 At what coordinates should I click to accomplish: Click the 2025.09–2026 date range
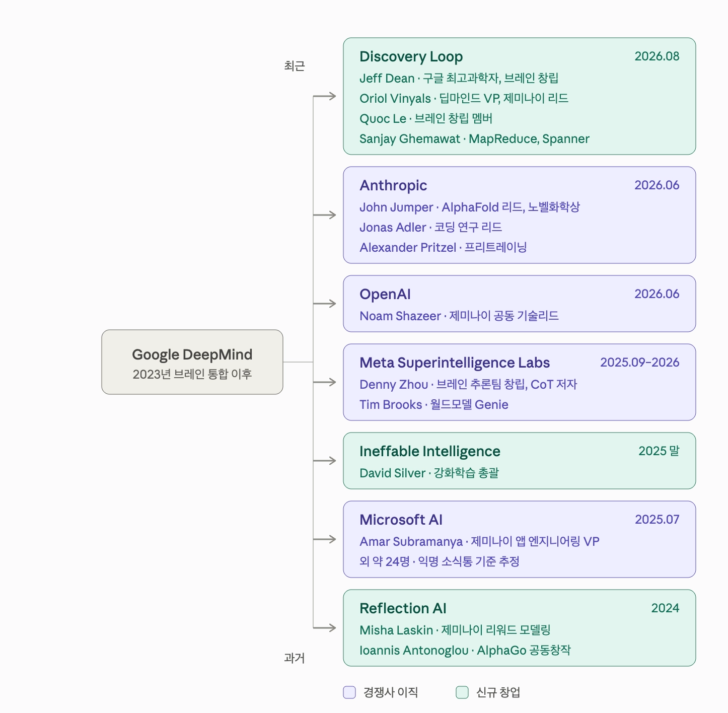click(x=640, y=362)
